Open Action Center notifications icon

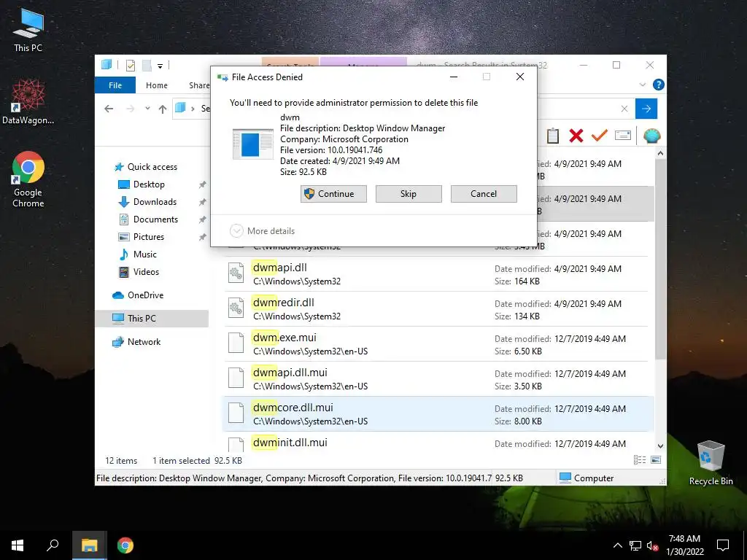pos(723,545)
